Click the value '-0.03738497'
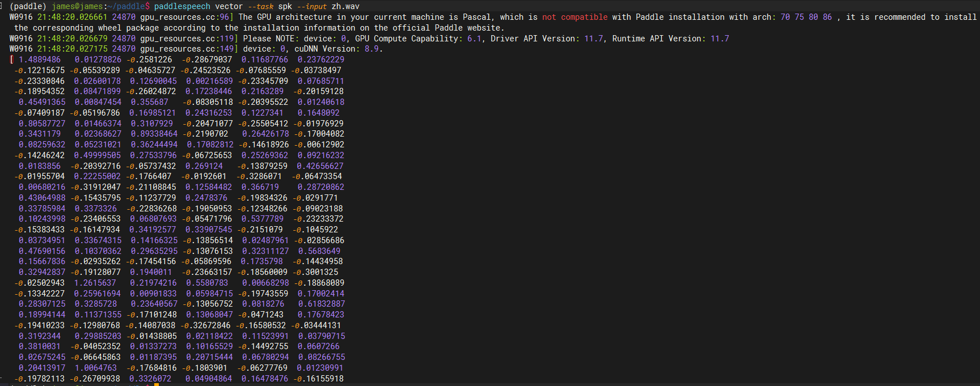The height and width of the screenshot is (386, 980). [x=318, y=70]
